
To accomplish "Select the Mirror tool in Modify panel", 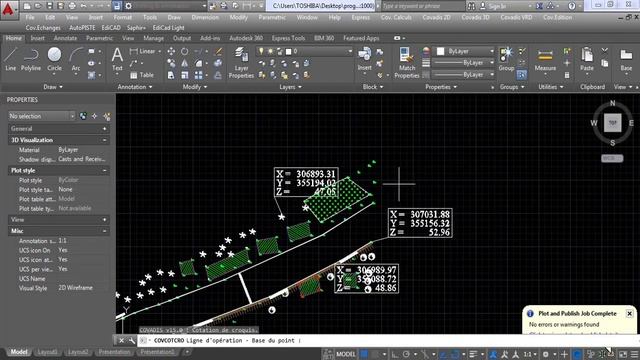I will tap(184, 63).
